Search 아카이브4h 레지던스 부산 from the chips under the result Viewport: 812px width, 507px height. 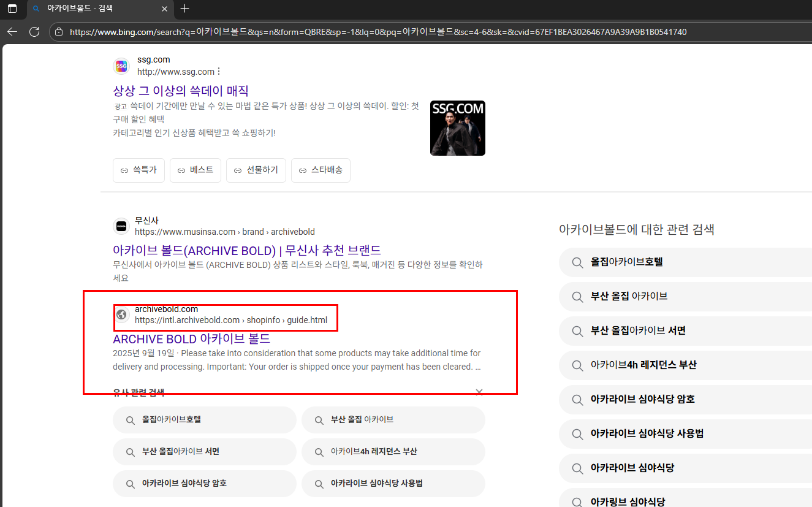click(393, 452)
